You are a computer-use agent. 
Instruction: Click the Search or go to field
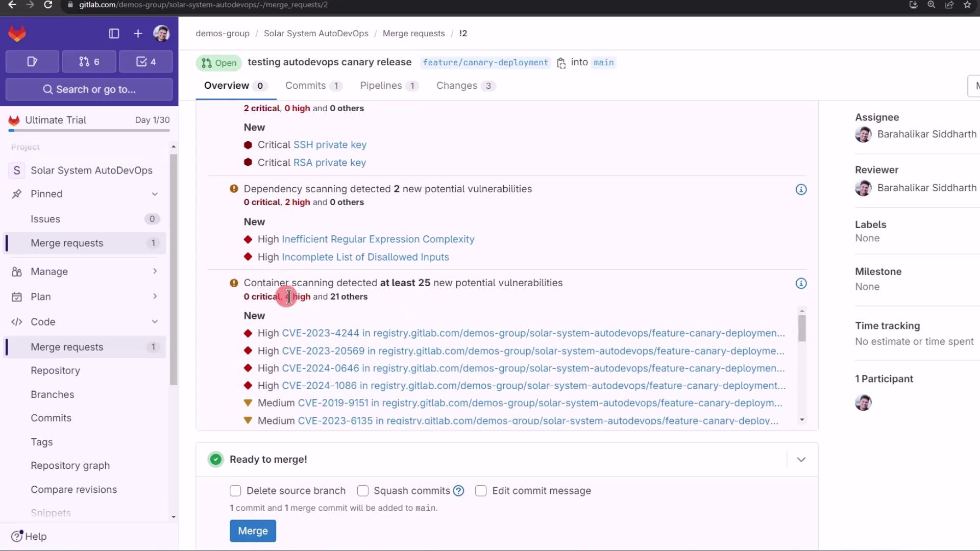tap(89, 89)
